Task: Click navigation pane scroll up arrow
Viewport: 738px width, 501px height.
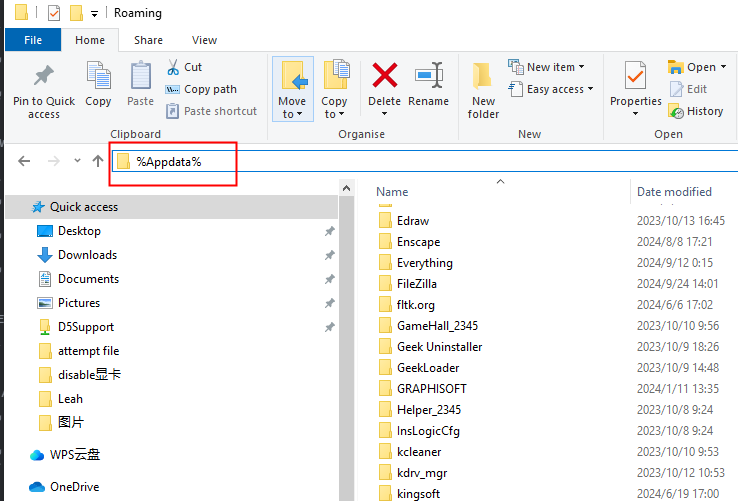Action: [x=346, y=188]
